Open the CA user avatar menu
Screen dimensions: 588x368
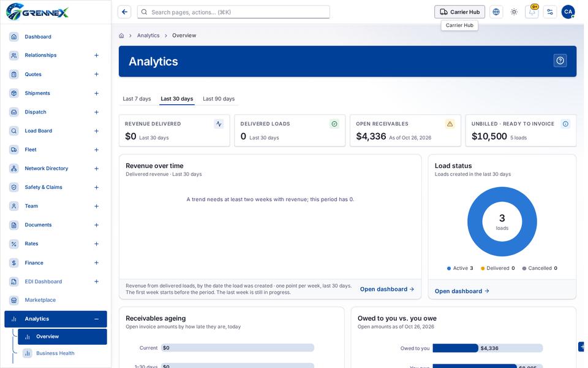pos(568,12)
